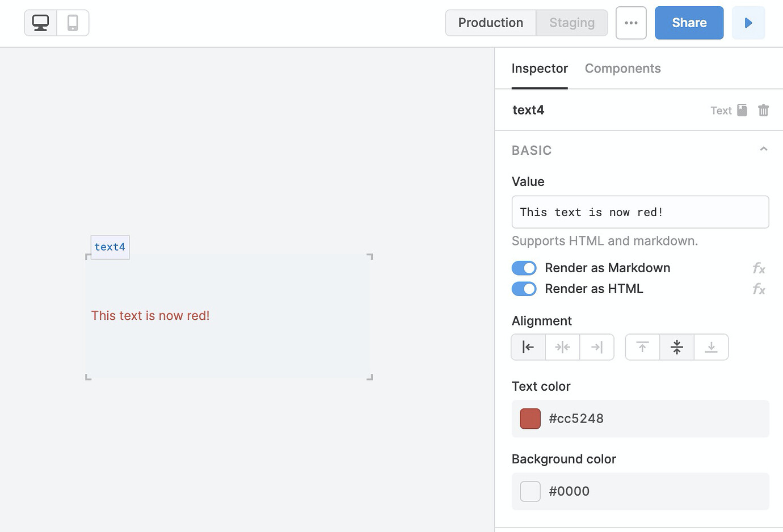
Task: Align text to the bottom
Action: [711, 347]
